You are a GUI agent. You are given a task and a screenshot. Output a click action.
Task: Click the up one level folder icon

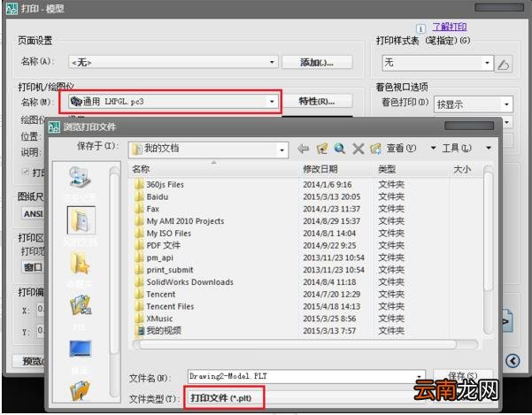[x=321, y=148]
